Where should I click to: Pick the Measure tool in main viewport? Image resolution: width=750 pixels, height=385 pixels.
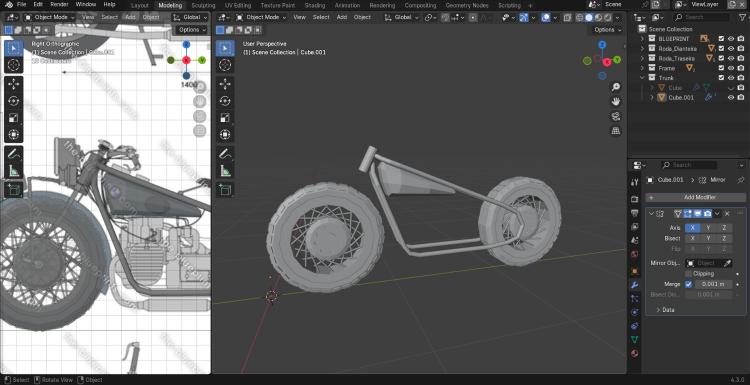click(225, 170)
